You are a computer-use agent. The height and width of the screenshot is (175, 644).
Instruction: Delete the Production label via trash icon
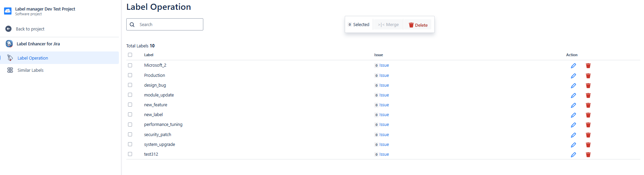tap(588, 76)
